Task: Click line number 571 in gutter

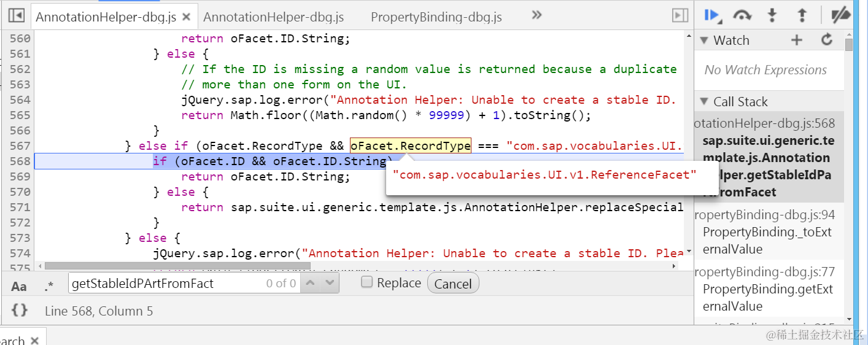Action: point(20,207)
